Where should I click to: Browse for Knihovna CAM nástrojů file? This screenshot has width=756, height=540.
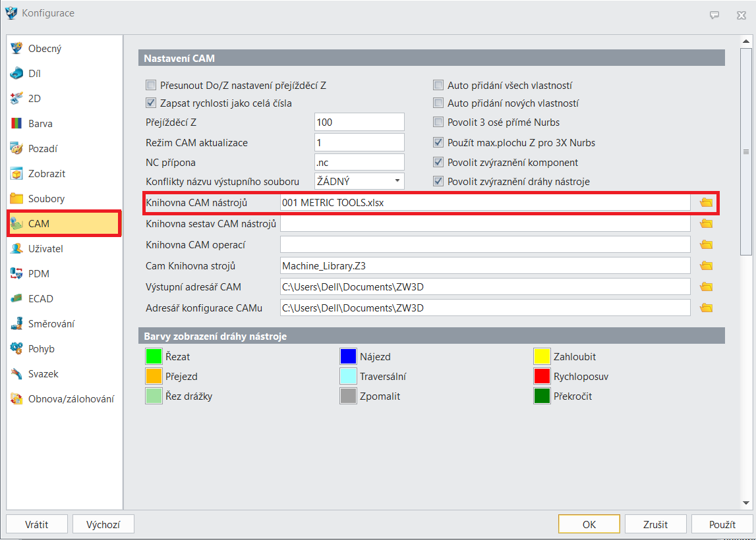click(x=707, y=203)
